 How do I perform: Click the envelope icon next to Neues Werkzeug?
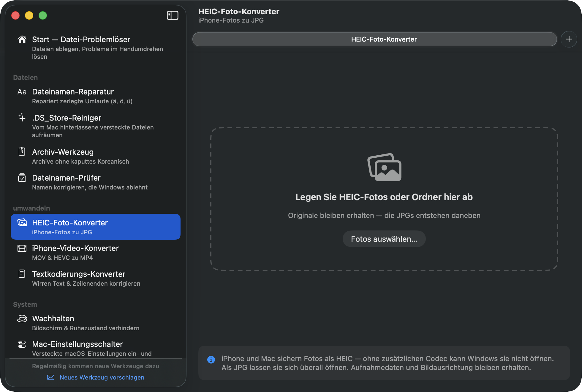(51, 377)
